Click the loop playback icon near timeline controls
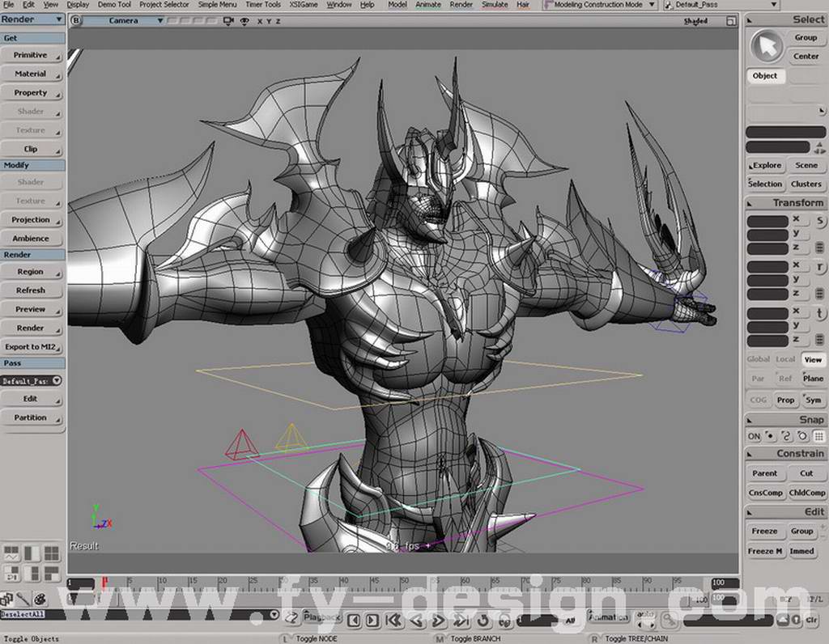The width and height of the screenshot is (829, 644). [481, 620]
